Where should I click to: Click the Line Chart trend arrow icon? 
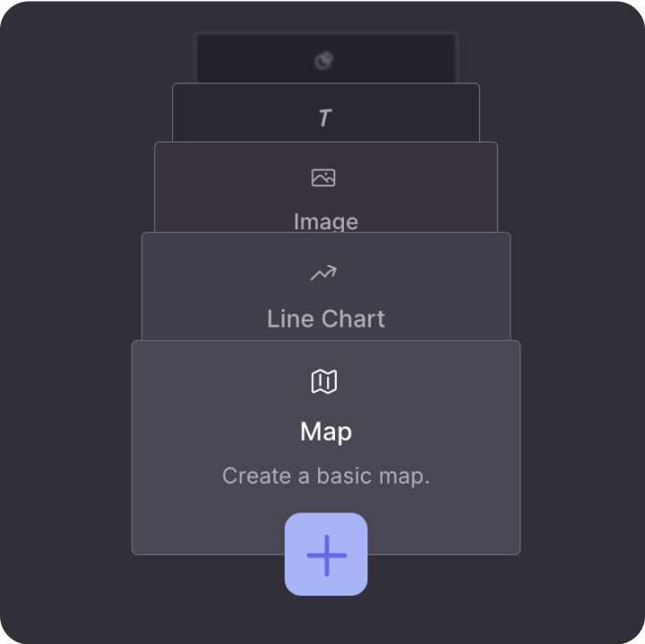323,273
